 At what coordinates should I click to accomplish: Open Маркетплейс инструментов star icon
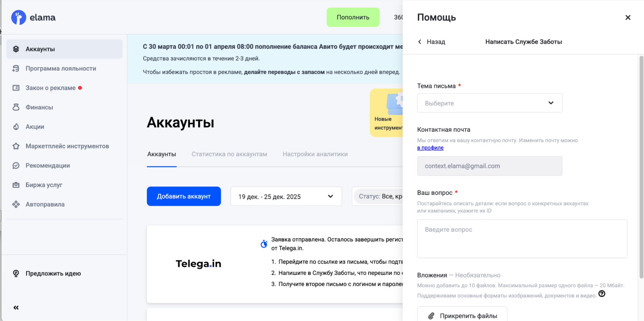click(x=16, y=146)
